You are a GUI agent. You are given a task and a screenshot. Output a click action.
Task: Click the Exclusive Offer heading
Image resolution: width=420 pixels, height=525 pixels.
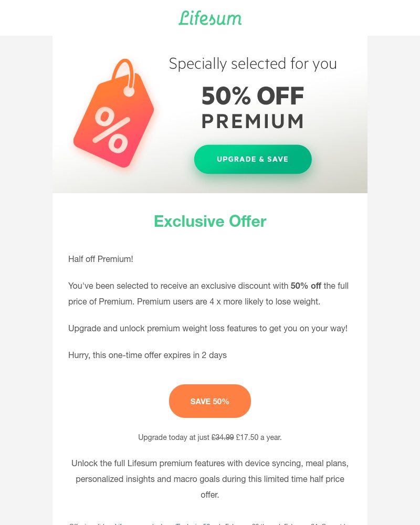pos(210,220)
